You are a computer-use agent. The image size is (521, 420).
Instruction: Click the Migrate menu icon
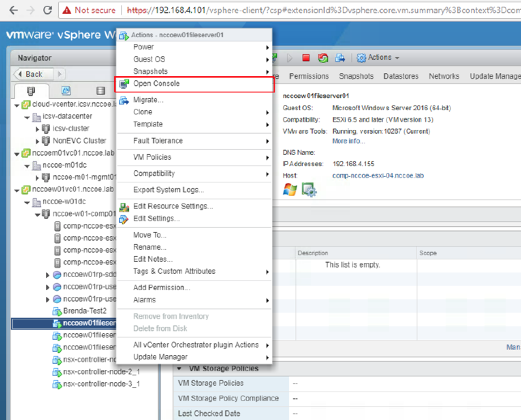(124, 100)
